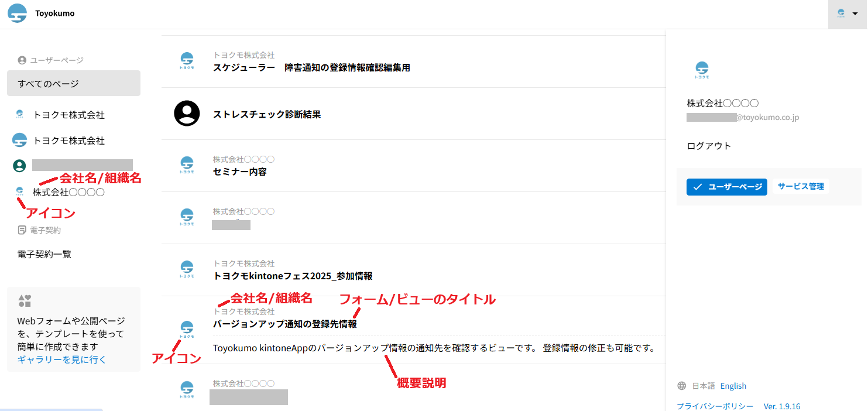
Task: Select すべてのページ in the sidebar
Action: click(x=73, y=84)
